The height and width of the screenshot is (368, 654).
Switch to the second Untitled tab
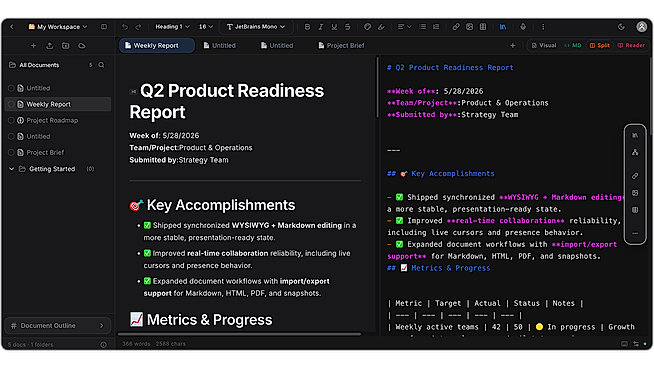coord(277,45)
